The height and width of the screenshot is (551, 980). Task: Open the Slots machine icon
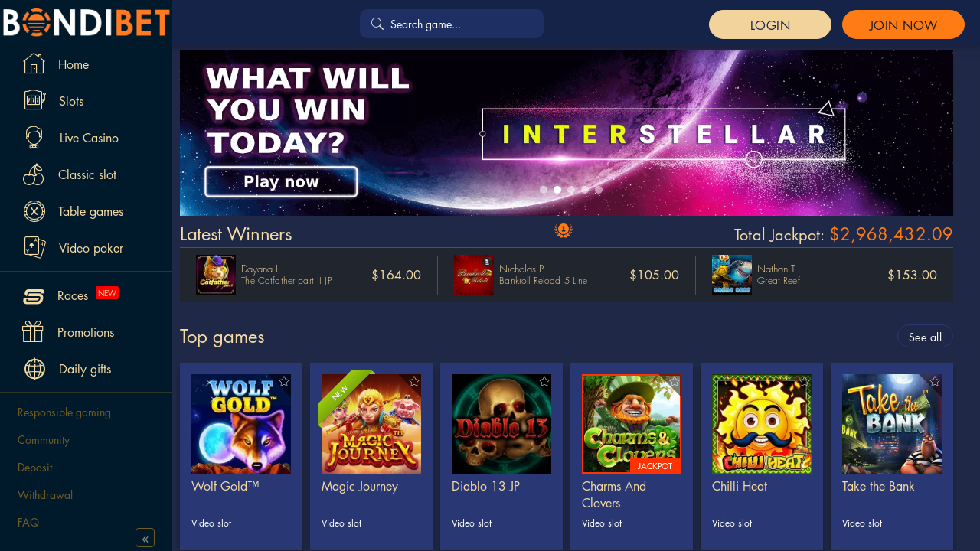tap(34, 101)
